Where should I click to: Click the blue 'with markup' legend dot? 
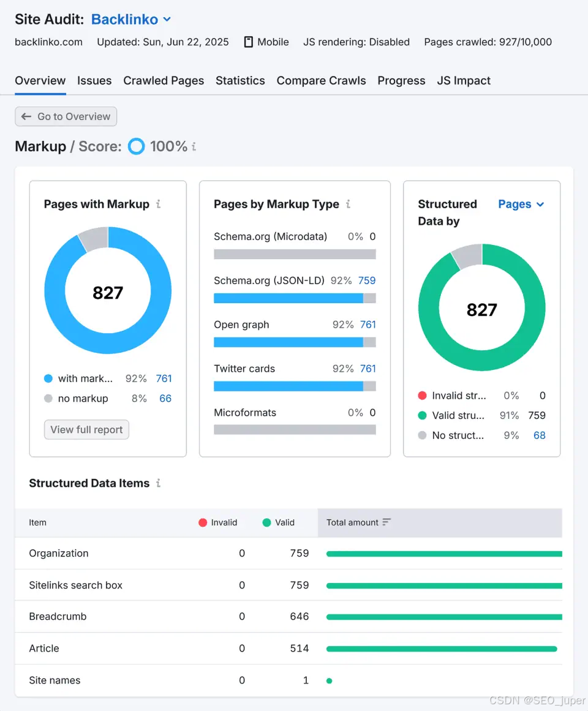[x=48, y=378]
